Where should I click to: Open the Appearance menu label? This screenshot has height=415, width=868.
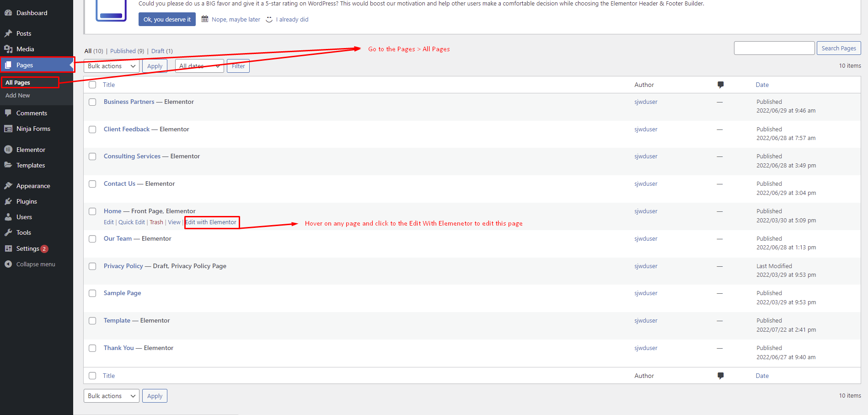coord(33,186)
